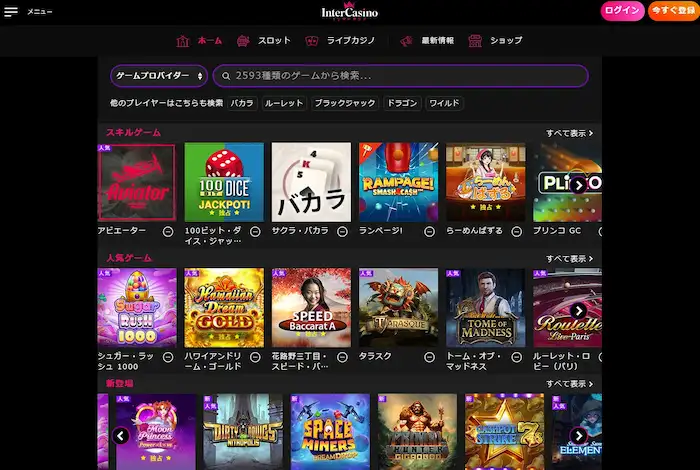
Task: Click the ルーレット・ロビー(パリ) game title
Action: [562, 361]
